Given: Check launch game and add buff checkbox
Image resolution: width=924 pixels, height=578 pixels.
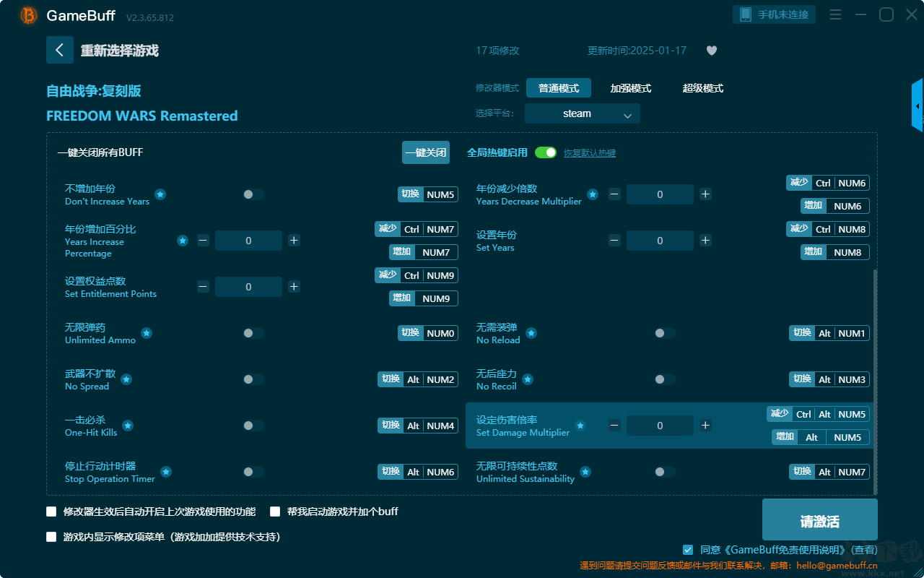Looking at the screenshot, I should point(275,512).
